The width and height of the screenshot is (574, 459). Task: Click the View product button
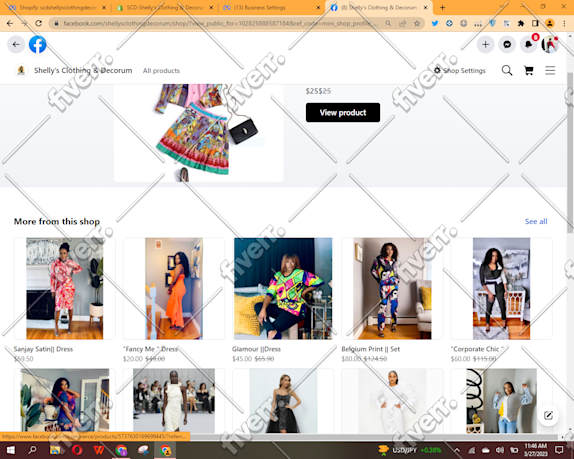tap(343, 112)
